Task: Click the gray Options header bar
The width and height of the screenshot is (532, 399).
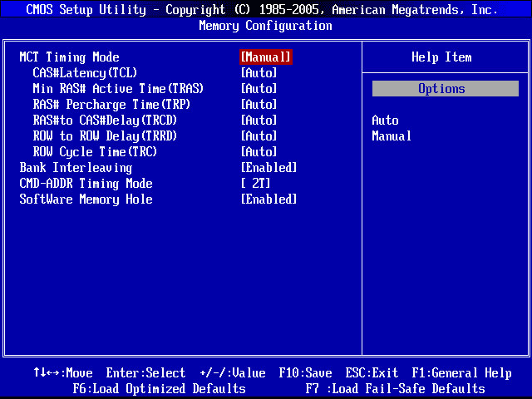Action: click(446, 89)
